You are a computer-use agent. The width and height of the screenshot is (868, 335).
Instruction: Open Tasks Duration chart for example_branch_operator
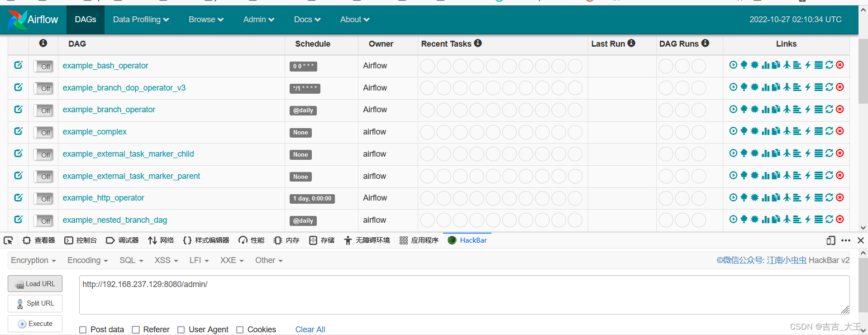click(765, 109)
